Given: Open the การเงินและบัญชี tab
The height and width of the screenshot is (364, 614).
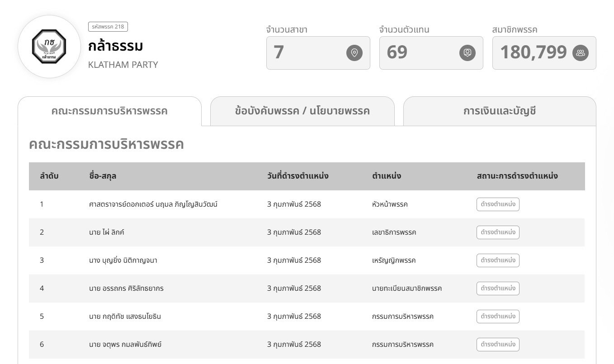Looking at the screenshot, I should click(x=499, y=111).
